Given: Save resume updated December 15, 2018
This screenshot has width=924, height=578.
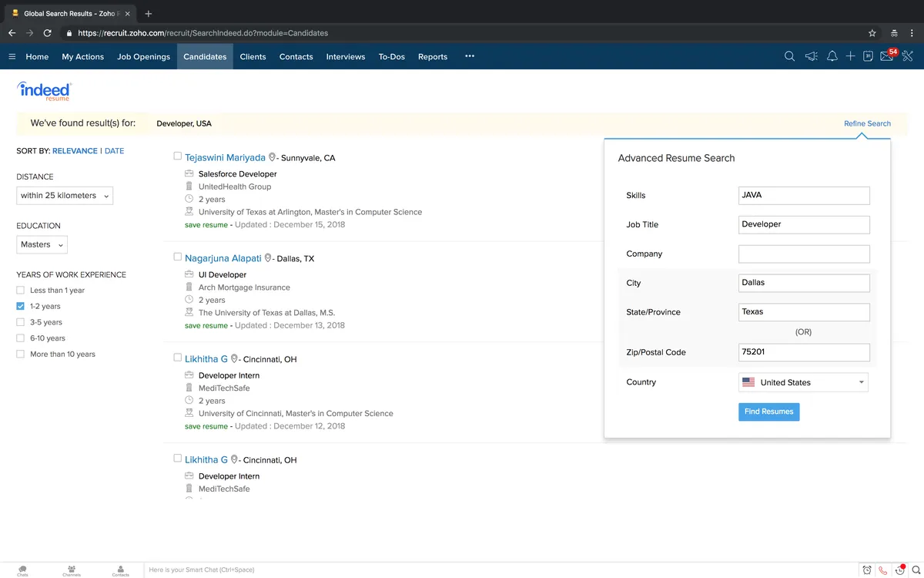Looking at the screenshot, I should 206,225.
